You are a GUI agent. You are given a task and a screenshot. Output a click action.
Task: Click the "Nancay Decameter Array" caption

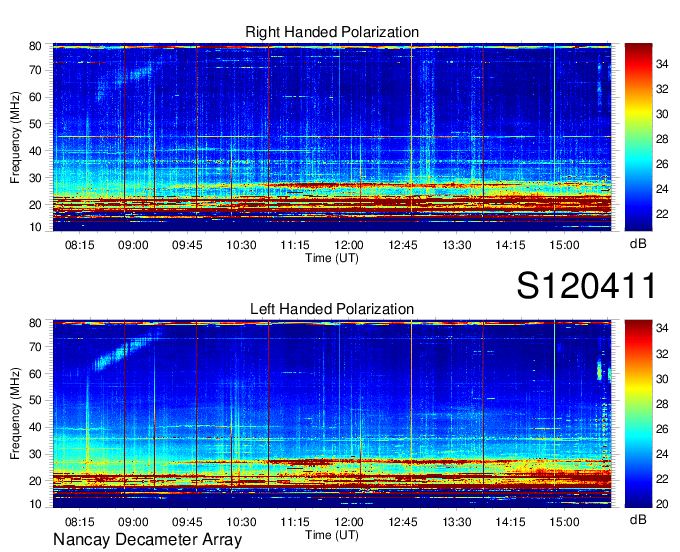click(x=147, y=540)
